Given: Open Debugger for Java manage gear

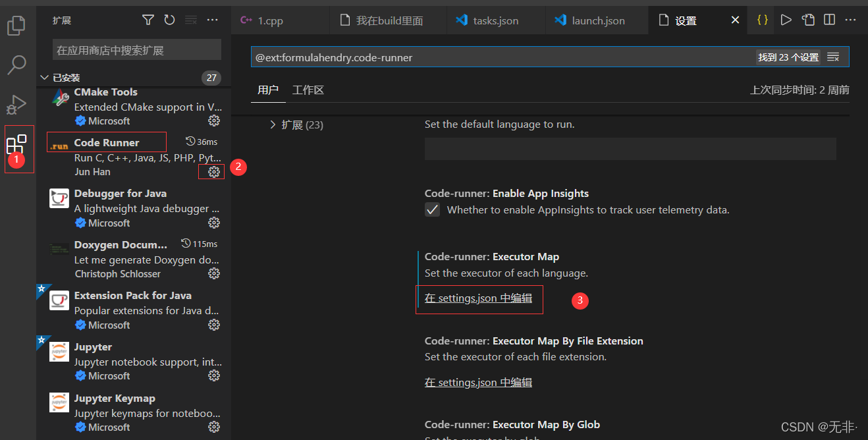Looking at the screenshot, I should pyautogui.click(x=214, y=223).
